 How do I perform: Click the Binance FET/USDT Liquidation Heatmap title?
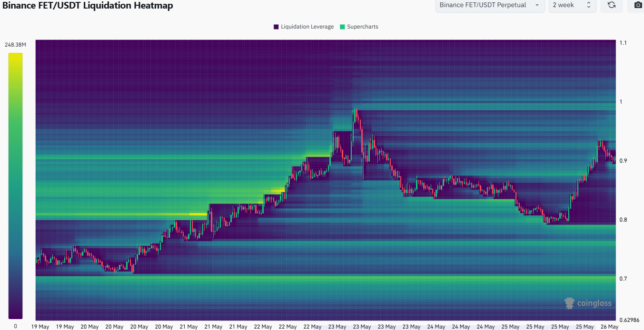(x=88, y=6)
